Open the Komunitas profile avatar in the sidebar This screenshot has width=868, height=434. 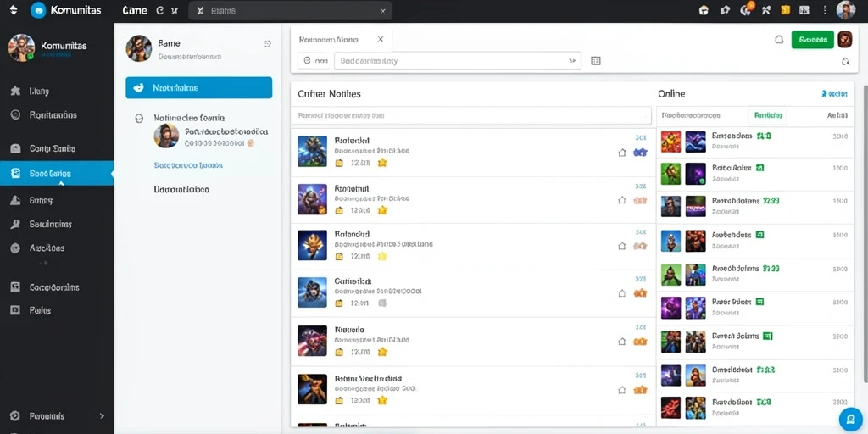tap(21, 47)
